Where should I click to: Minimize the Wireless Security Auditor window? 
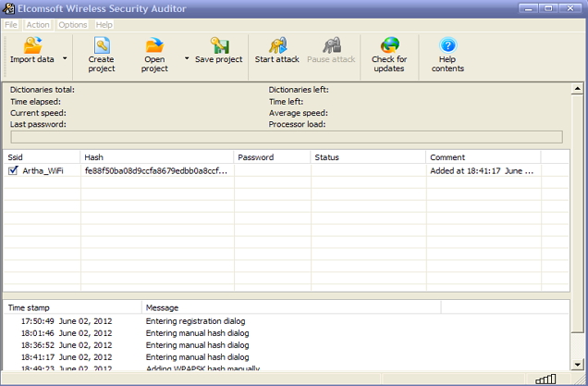[529, 8]
